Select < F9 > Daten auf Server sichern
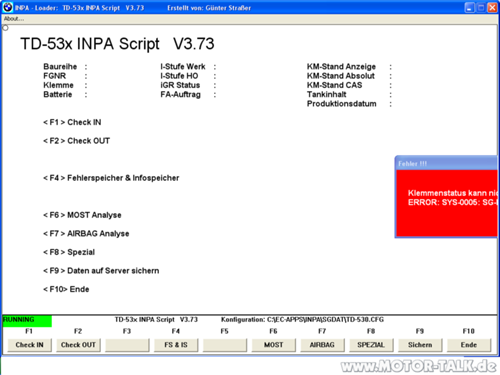Viewport: 500px width, 375px height. [x=101, y=271]
